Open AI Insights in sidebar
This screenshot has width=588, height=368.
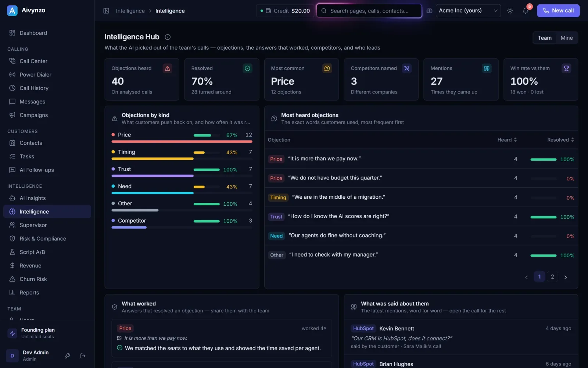[x=47, y=198]
